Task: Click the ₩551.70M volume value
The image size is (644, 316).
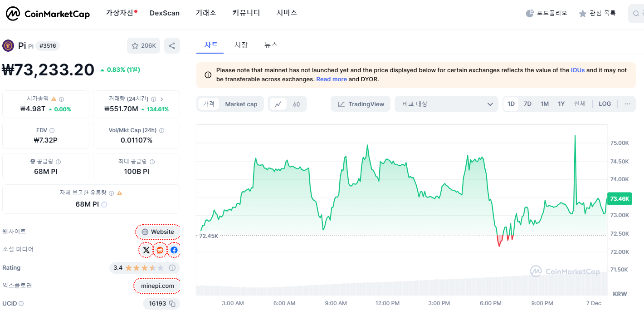Action: [x=121, y=109]
